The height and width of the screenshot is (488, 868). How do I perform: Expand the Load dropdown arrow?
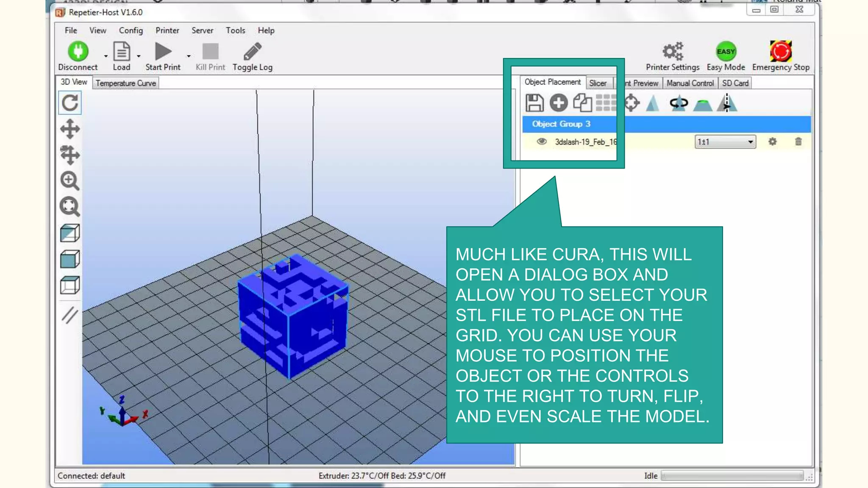tap(139, 56)
